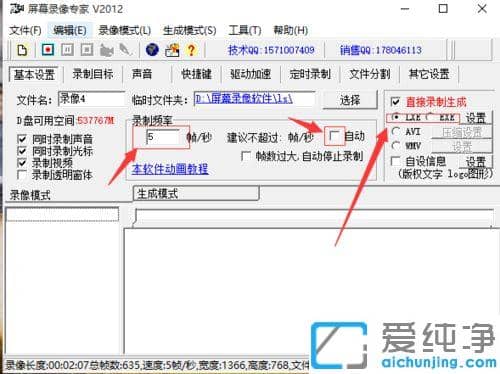
Task: Close the 屏幕录像专家 window
Action: pyautogui.click(x=482, y=9)
